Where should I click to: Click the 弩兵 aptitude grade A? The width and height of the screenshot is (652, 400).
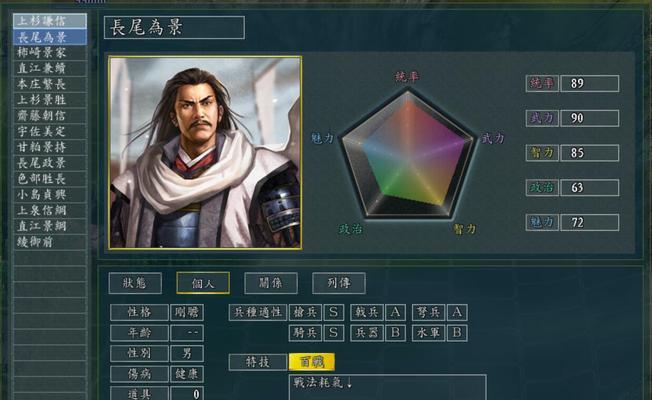457,312
